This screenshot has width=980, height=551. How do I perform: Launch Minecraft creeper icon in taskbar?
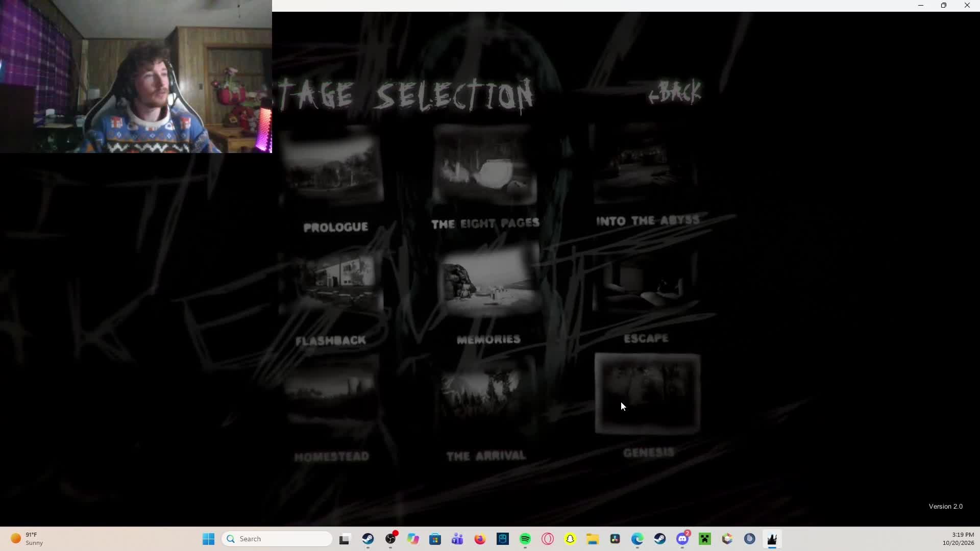point(705,539)
